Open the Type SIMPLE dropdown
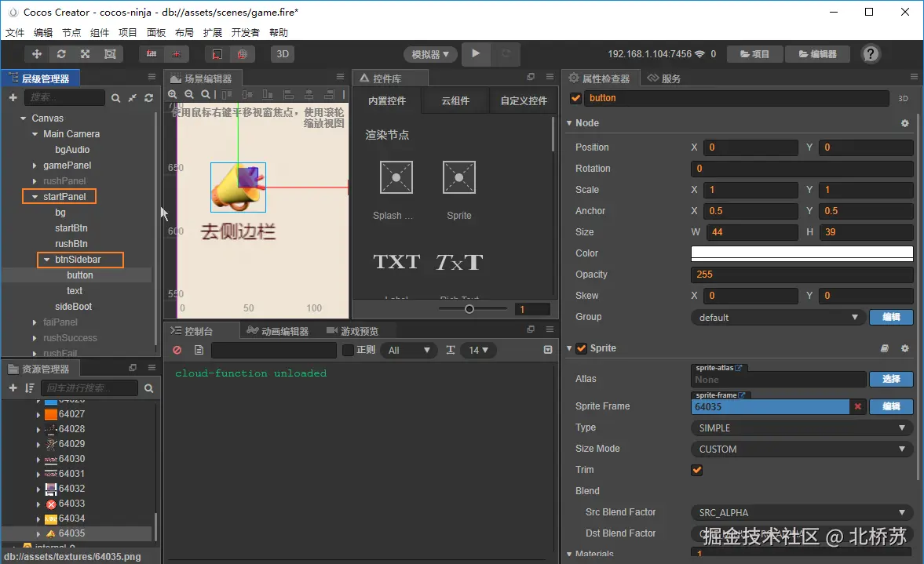Viewport: 924px width, 564px height. tap(802, 428)
